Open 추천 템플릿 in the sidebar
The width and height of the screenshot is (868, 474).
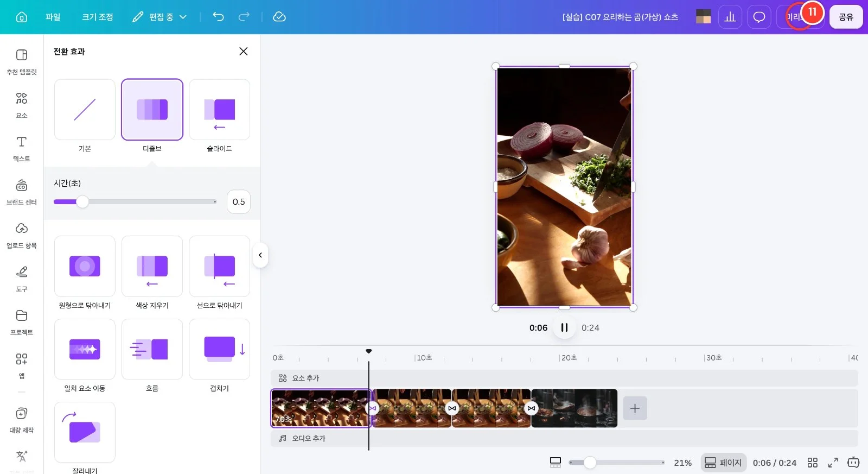(x=22, y=62)
